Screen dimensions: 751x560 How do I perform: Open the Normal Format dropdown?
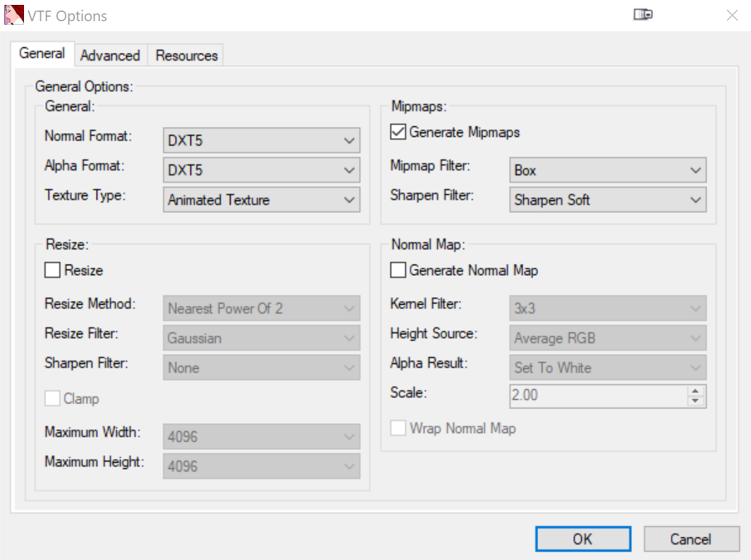tap(261, 141)
